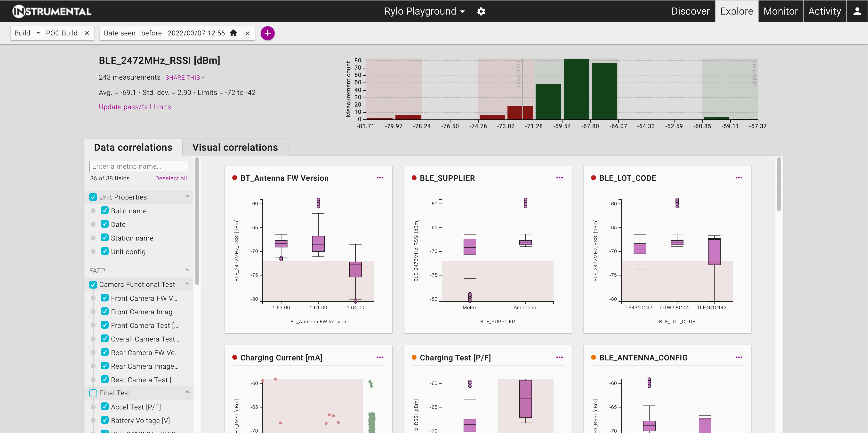Open the Rylo Playground project dropdown
Viewport: 868px width, 433px height.
point(424,11)
